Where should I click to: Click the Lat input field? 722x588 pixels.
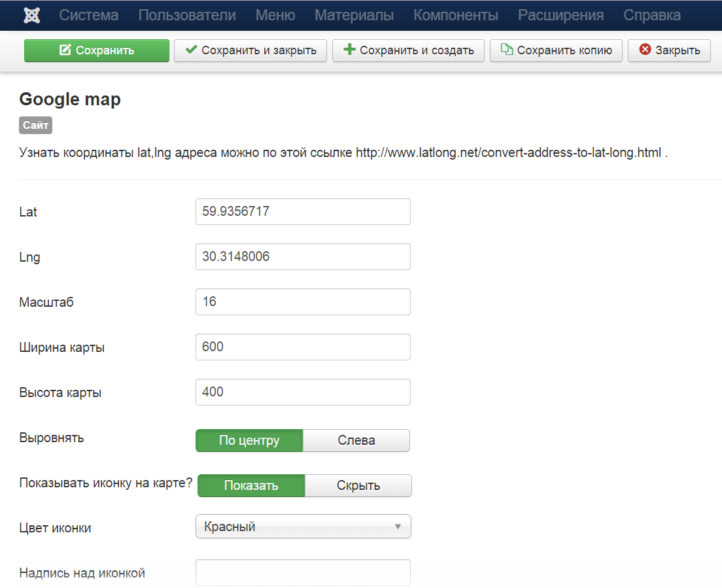(x=303, y=212)
